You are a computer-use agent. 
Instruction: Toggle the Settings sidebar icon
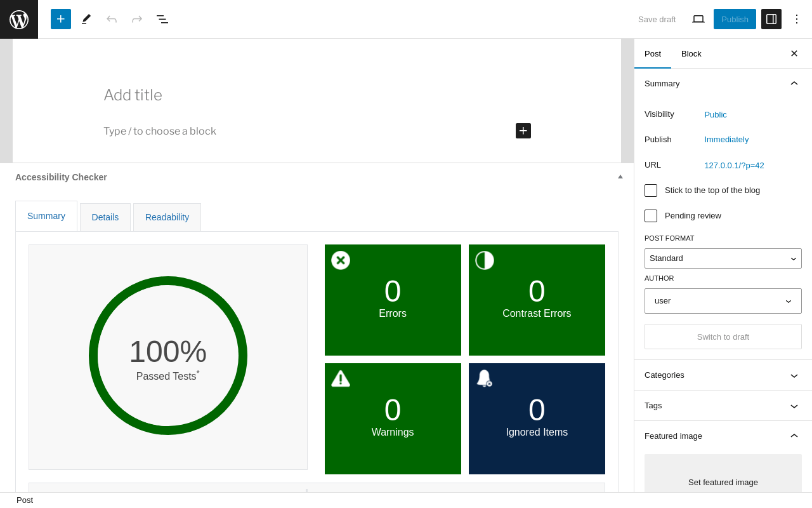point(771,19)
